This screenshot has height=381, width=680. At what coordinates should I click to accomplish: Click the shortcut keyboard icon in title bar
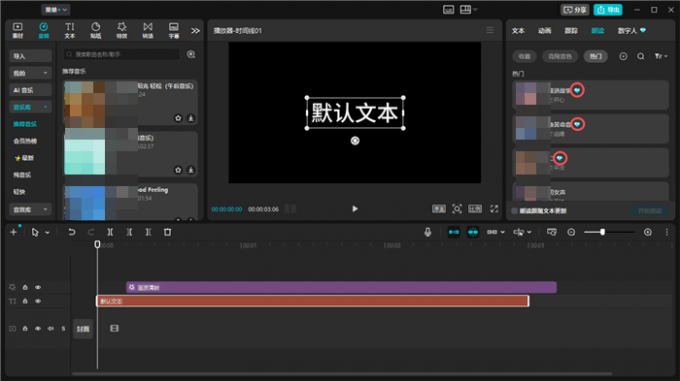click(x=448, y=10)
